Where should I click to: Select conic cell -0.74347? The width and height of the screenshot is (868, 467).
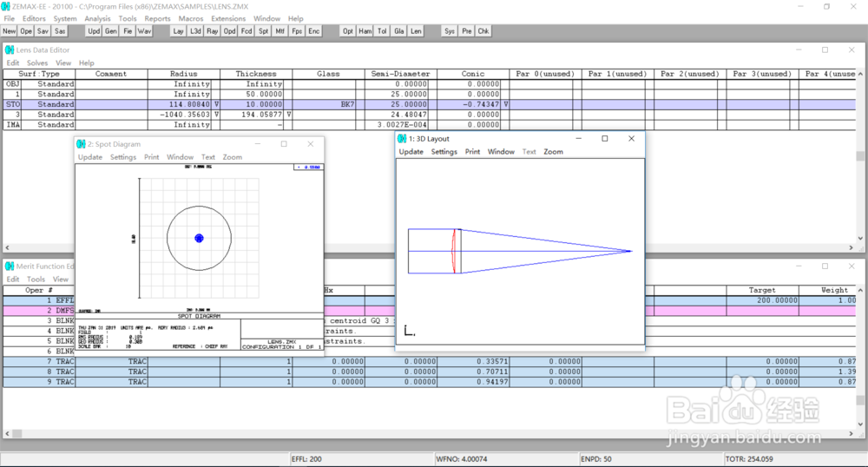point(470,104)
